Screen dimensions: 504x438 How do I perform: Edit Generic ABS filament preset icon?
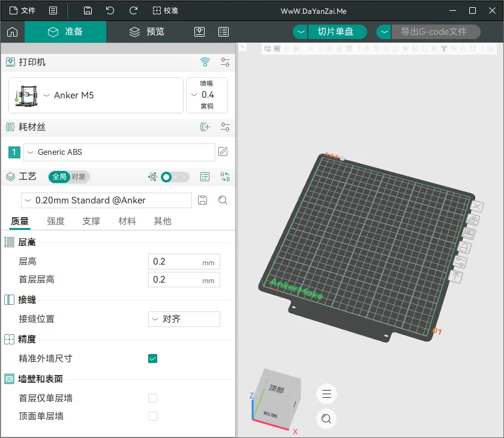tap(223, 152)
